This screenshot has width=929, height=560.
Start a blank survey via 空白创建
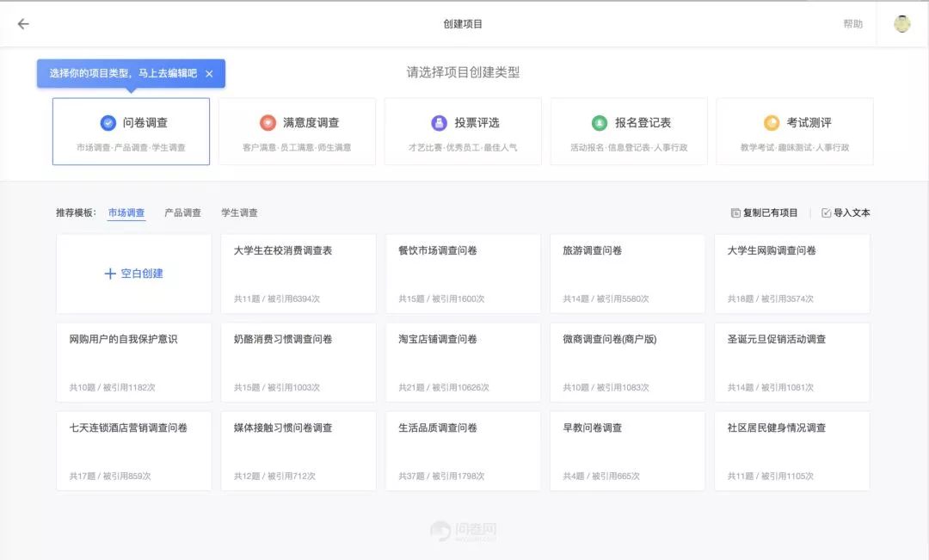(x=132, y=273)
